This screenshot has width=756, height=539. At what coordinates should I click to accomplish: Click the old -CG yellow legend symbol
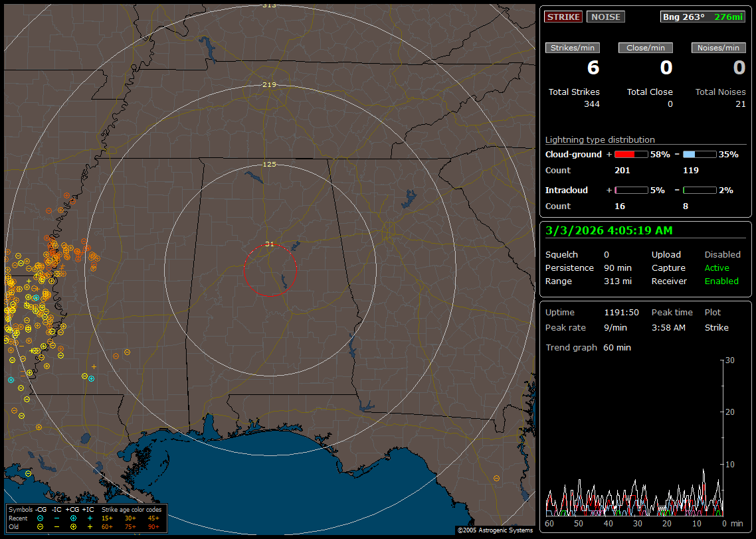click(x=40, y=526)
